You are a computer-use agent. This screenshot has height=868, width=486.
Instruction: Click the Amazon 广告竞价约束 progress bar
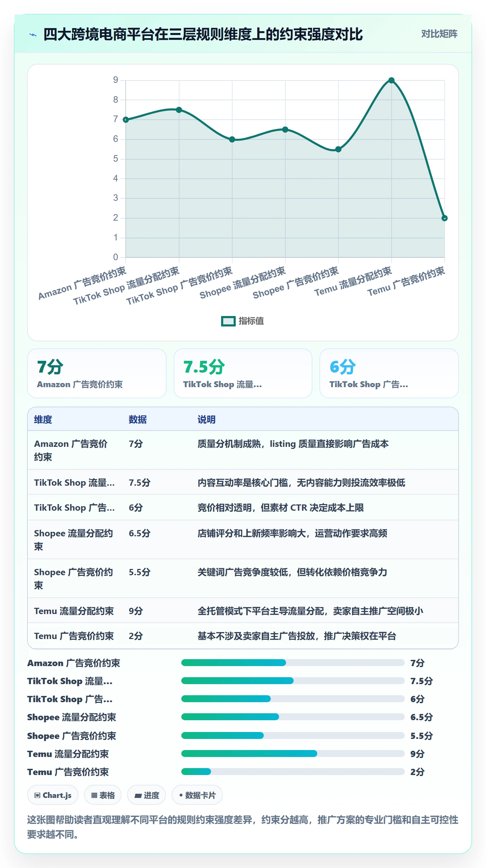(x=293, y=663)
